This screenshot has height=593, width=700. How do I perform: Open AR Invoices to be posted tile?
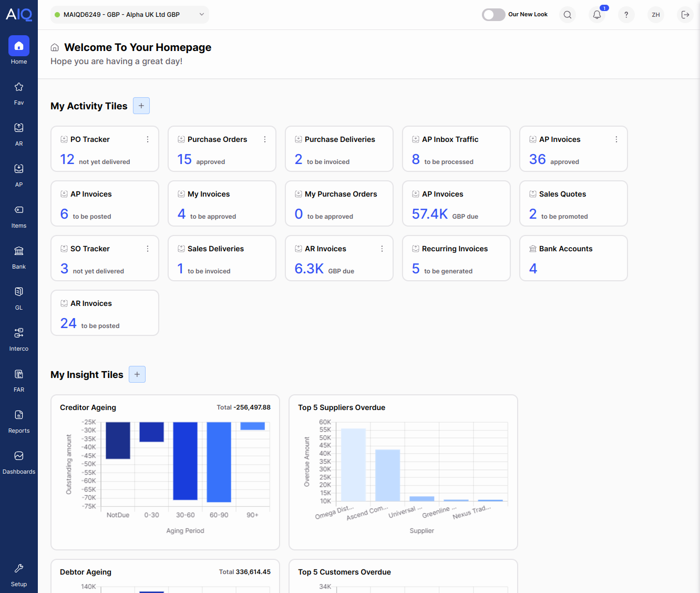pyautogui.click(x=105, y=313)
